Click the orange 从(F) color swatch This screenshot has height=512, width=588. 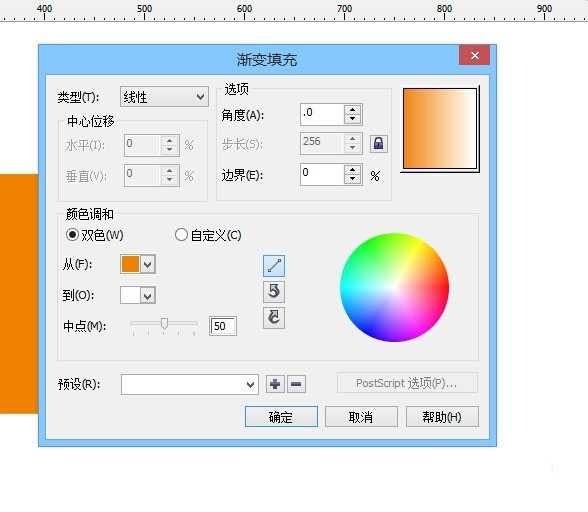coord(130,264)
